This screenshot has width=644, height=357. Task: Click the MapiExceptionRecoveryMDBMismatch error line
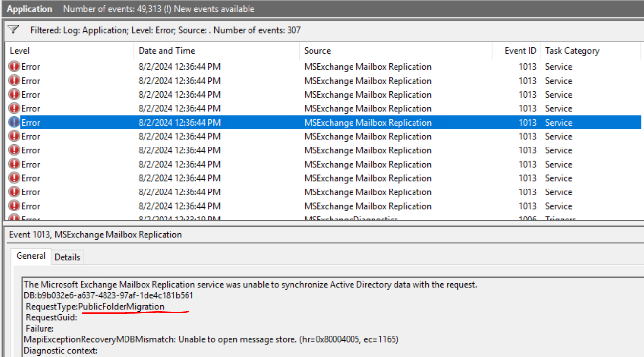point(211,339)
